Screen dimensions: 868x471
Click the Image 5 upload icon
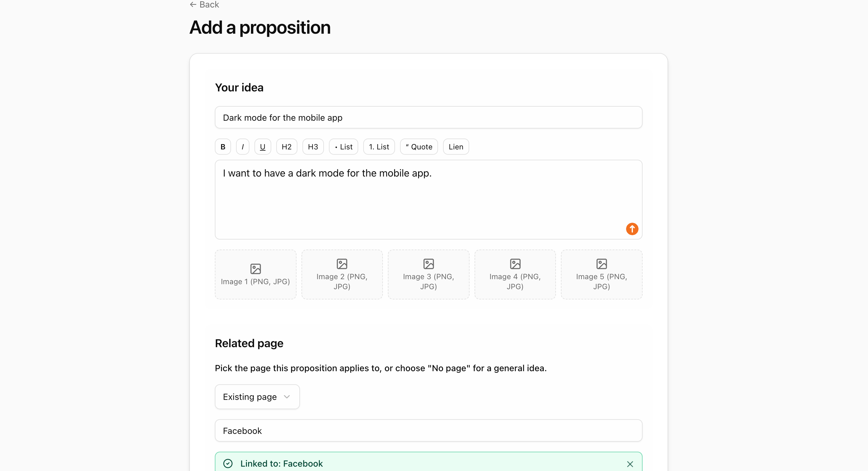601,263
